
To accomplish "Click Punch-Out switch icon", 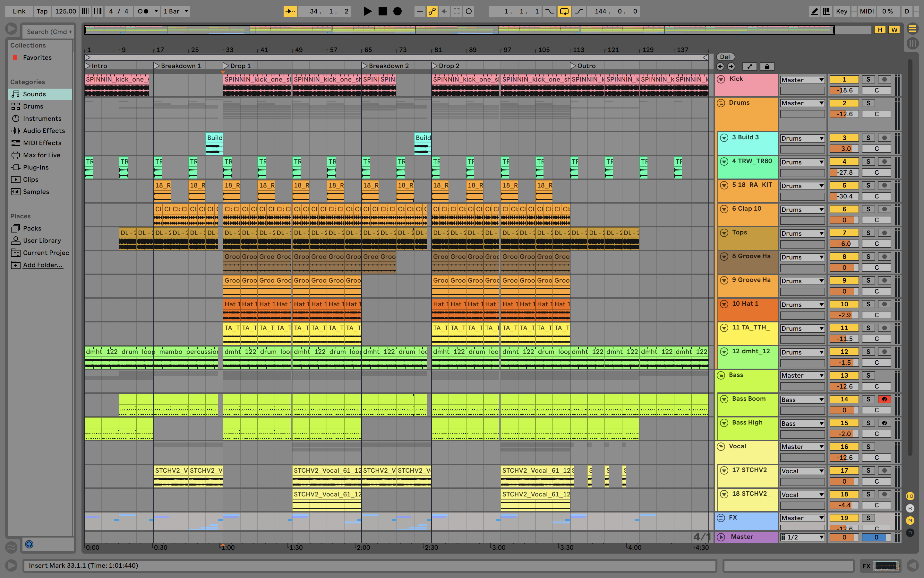I will pyautogui.click(x=579, y=11).
